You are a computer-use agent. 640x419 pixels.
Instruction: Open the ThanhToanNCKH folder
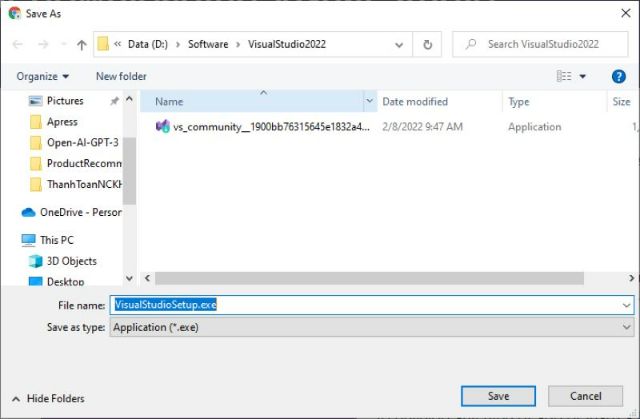coord(76,184)
